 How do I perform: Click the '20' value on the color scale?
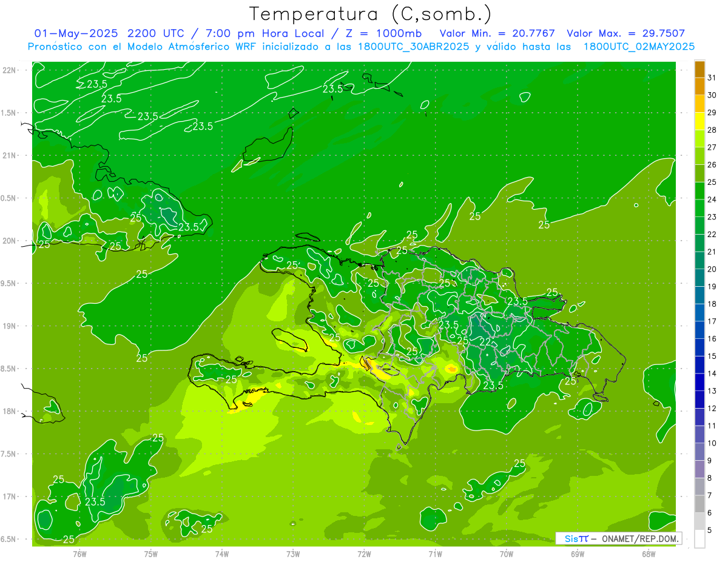point(712,269)
